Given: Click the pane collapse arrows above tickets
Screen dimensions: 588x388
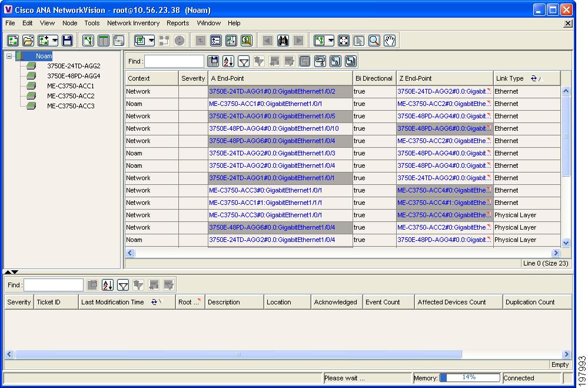Looking at the screenshot, I should 11,271.
